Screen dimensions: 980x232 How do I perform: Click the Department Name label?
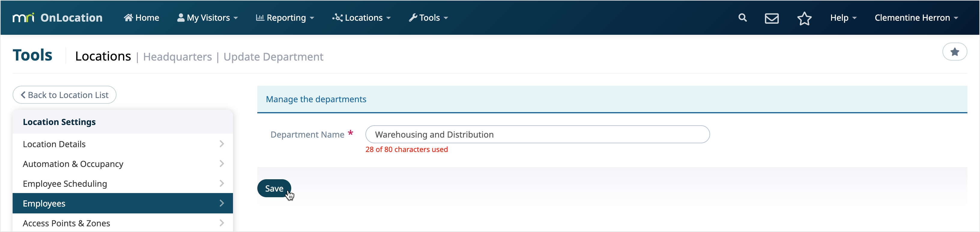tap(307, 134)
